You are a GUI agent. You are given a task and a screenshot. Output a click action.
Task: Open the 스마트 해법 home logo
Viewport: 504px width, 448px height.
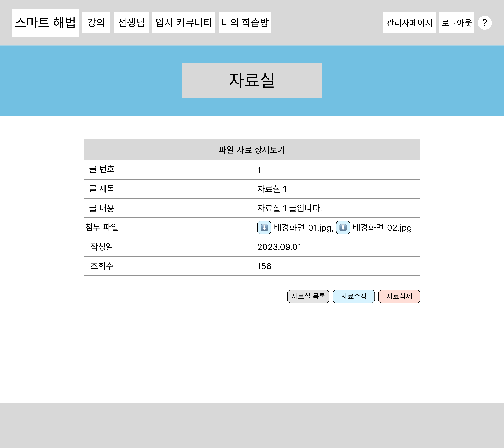[x=45, y=23]
